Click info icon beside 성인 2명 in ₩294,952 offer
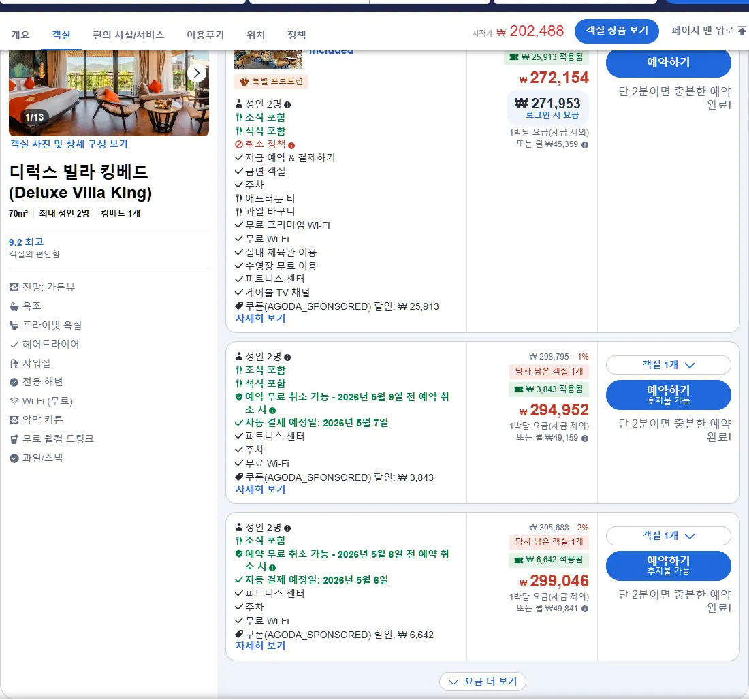Image resolution: width=749 pixels, height=700 pixels. (x=287, y=357)
